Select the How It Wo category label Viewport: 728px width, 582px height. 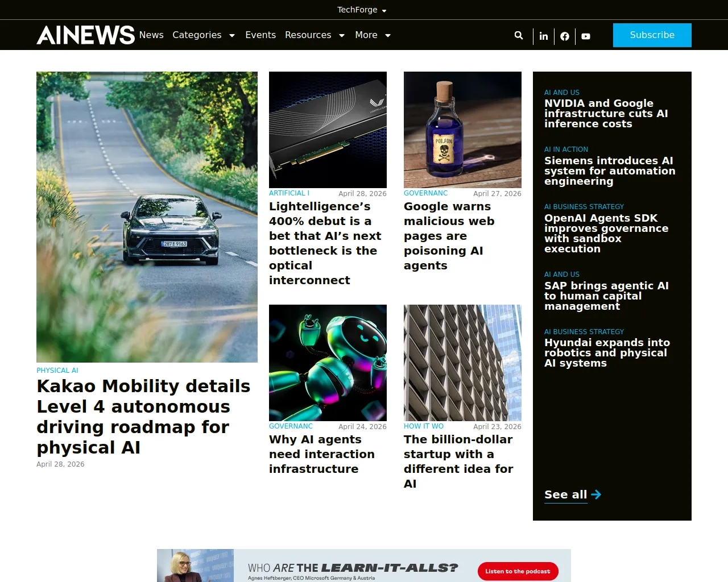point(424,426)
